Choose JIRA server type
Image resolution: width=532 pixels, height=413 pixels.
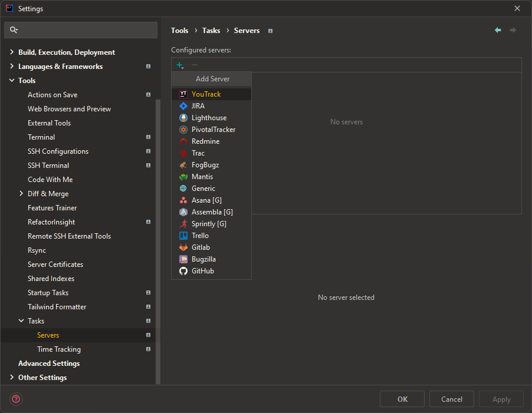(x=211, y=106)
